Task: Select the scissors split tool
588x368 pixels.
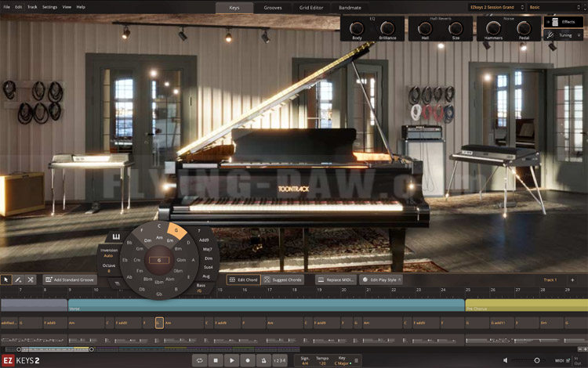Action: pyautogui.click(x=31, y=280)
